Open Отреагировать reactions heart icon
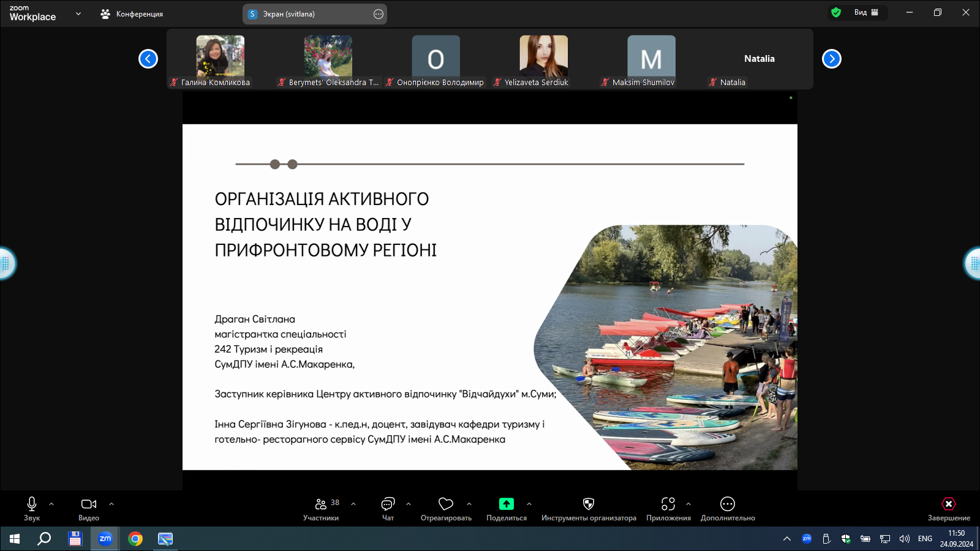 pyautogui.click(x=445, y=504)
